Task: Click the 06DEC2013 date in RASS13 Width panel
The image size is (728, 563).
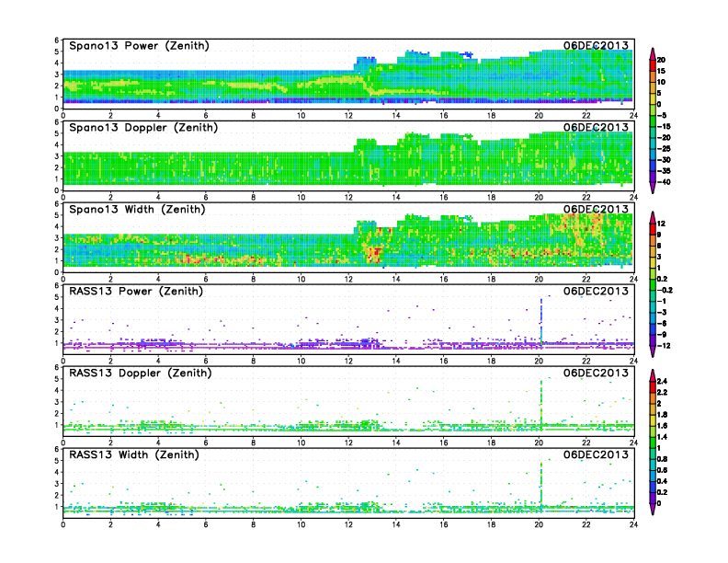Action: tap(596, 454)
